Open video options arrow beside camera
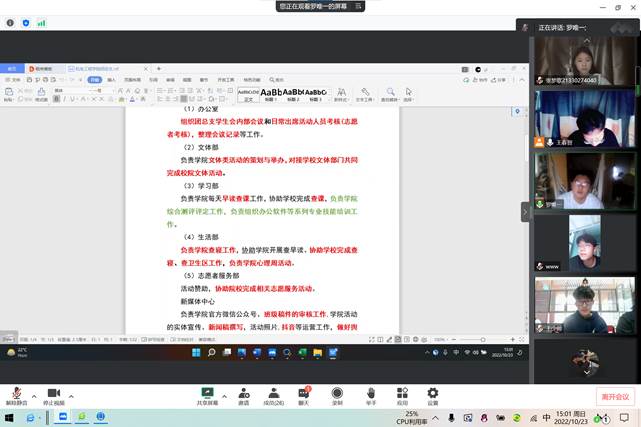This screenshot has width=641, height=427. pos(71,396)
